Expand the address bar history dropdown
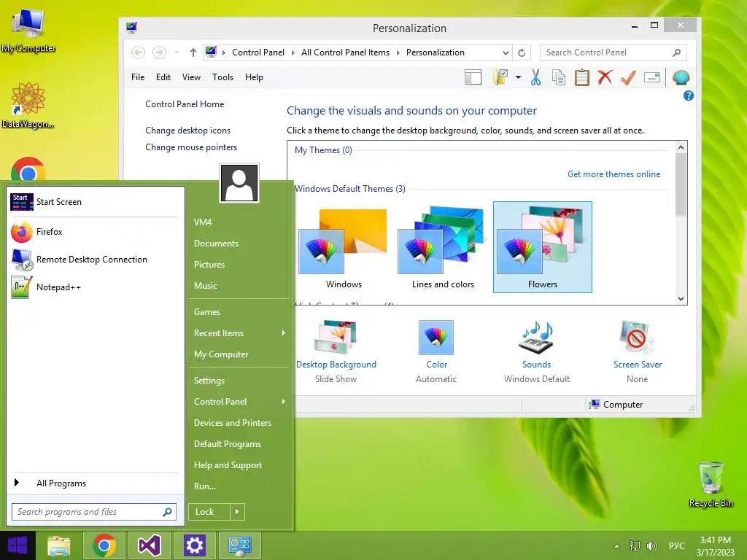This screenshot has height=560, width=747. point(506,52)
